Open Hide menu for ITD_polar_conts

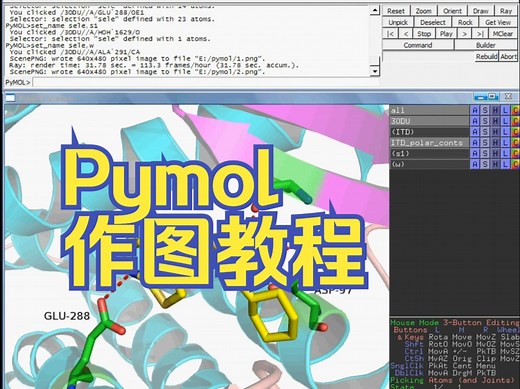[x=495, y=143]
